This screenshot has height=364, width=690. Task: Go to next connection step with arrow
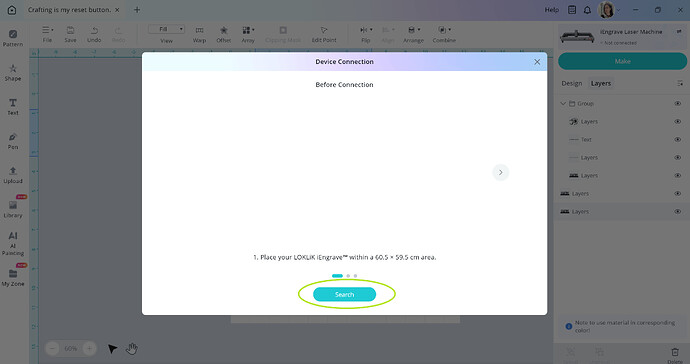coord(500,173)
